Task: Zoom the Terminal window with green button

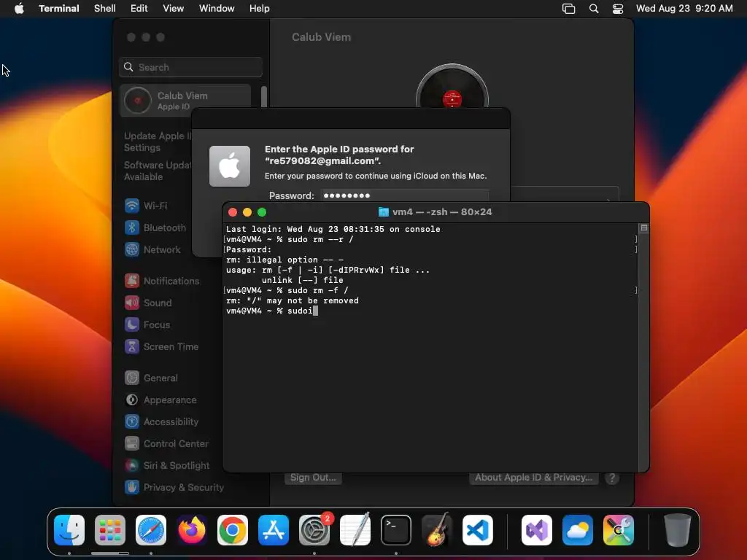Action: pyautogui.click(x=262, y=212)
